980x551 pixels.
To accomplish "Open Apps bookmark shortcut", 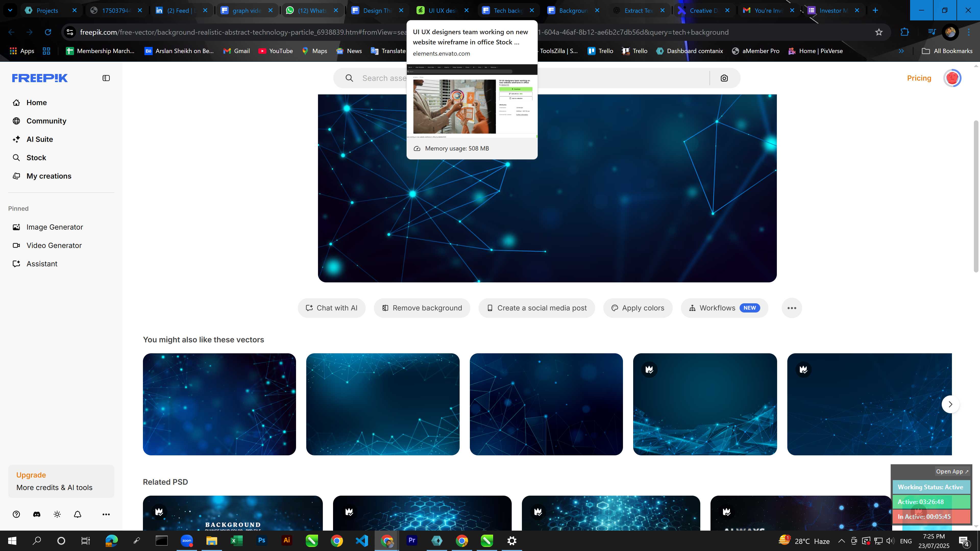I will point(22,51).
